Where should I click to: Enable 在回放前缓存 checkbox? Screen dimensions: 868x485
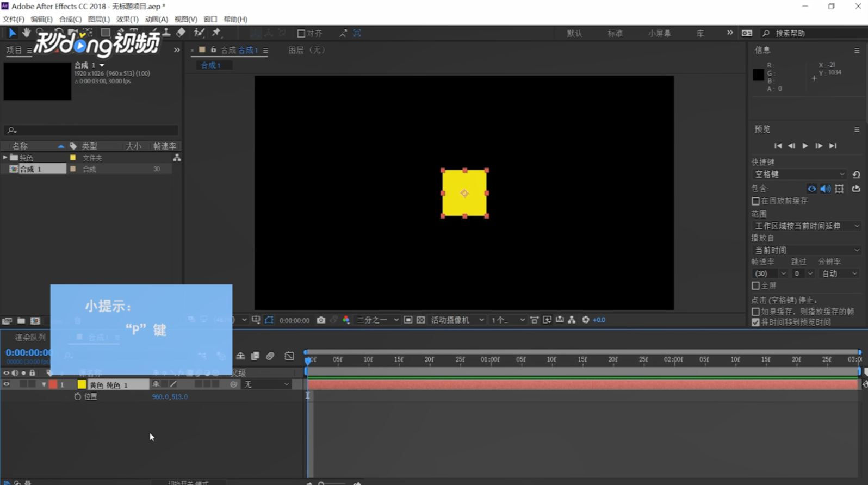[755, 201]
